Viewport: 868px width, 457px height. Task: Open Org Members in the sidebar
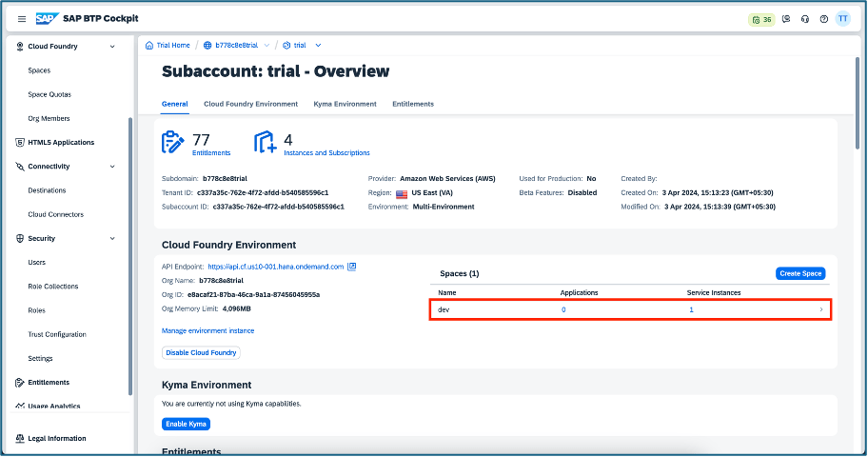click(49, 119)
